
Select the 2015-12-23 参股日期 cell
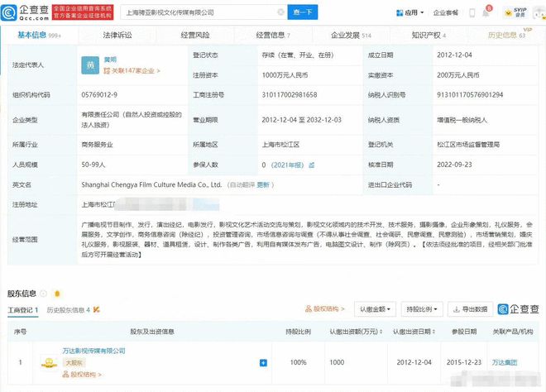(x=464, y=362)
